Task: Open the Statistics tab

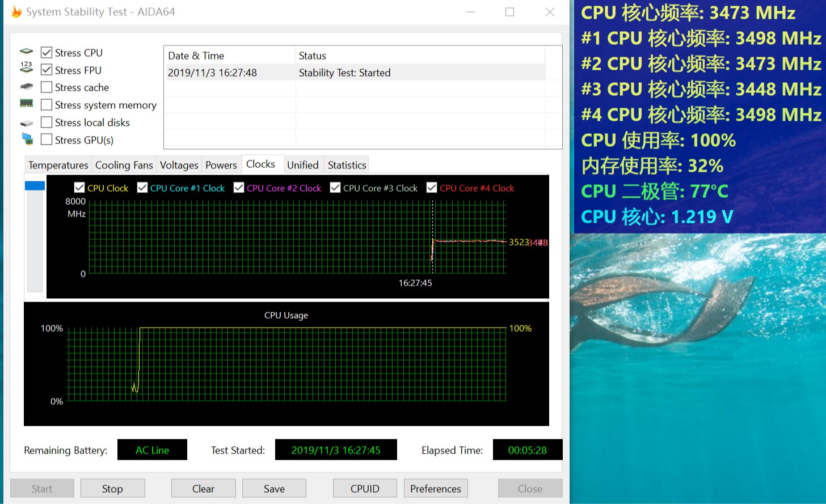Action: pyautogui.click(x=347, y=165)
